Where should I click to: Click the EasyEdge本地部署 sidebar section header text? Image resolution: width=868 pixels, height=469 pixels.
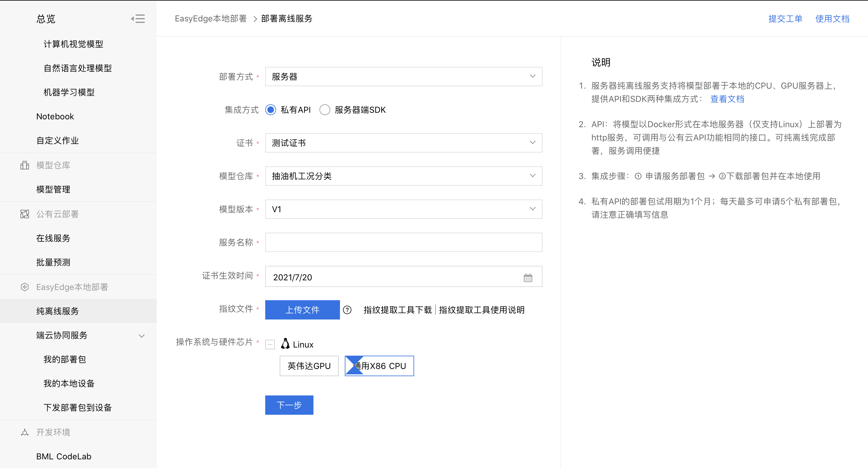click(x=72, y=287)
